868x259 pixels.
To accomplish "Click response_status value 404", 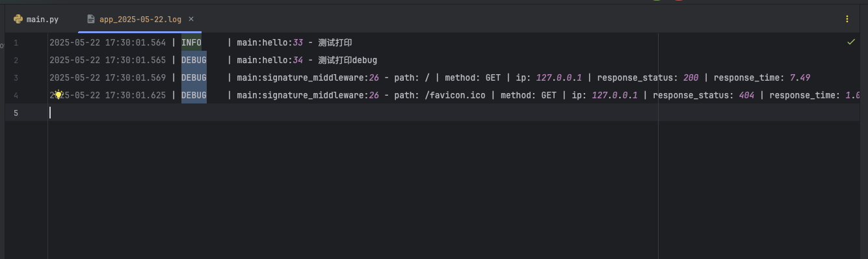I will click(746, 96).
